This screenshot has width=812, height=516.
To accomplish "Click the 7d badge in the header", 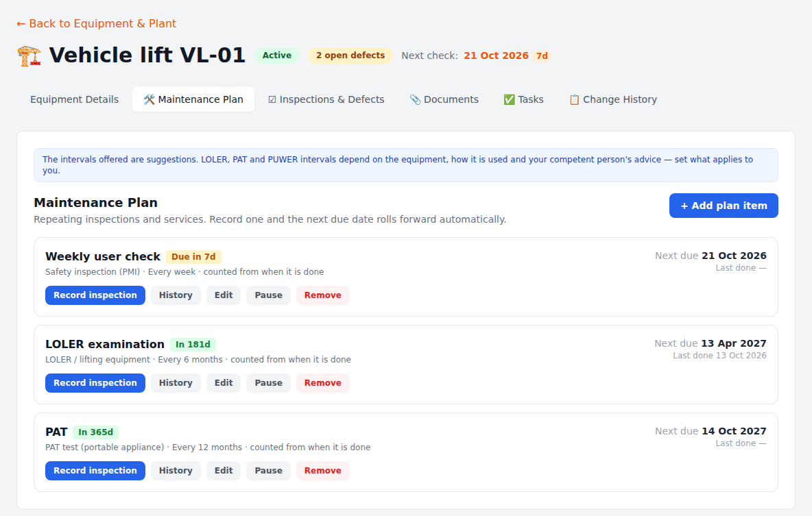I will pos(542,56).
